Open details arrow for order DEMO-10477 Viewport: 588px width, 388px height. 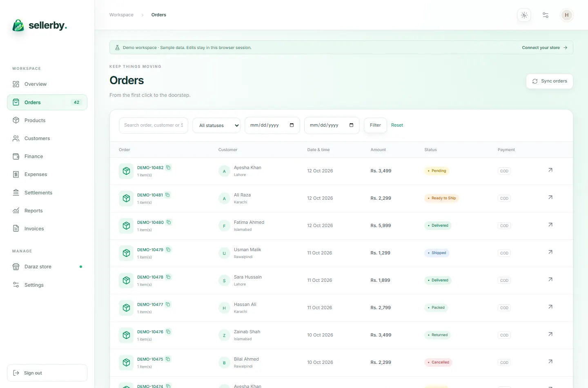[550, 307]
